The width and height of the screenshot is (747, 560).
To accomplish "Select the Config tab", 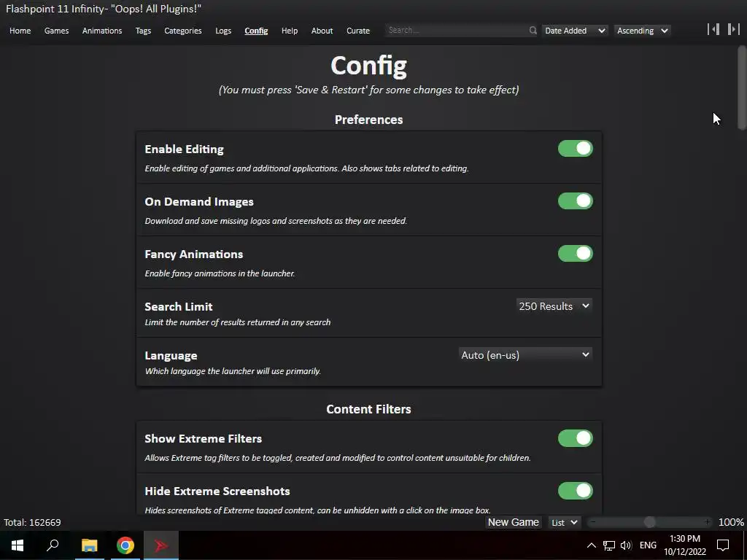I will click(256, 31).
